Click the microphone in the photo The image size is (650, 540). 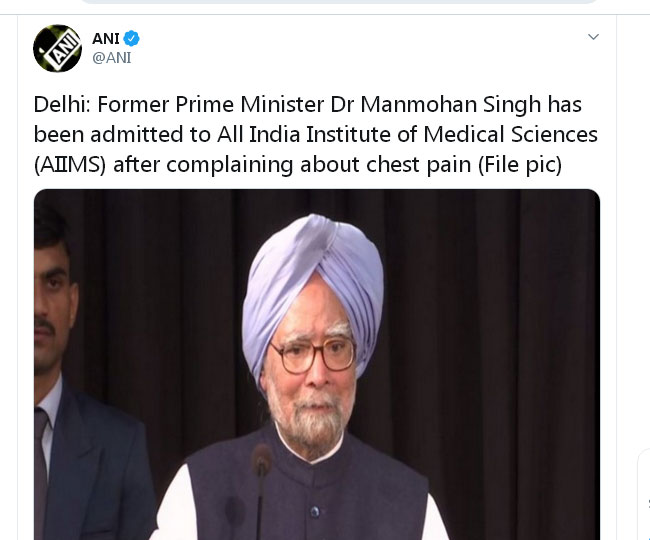click(261, 489)
